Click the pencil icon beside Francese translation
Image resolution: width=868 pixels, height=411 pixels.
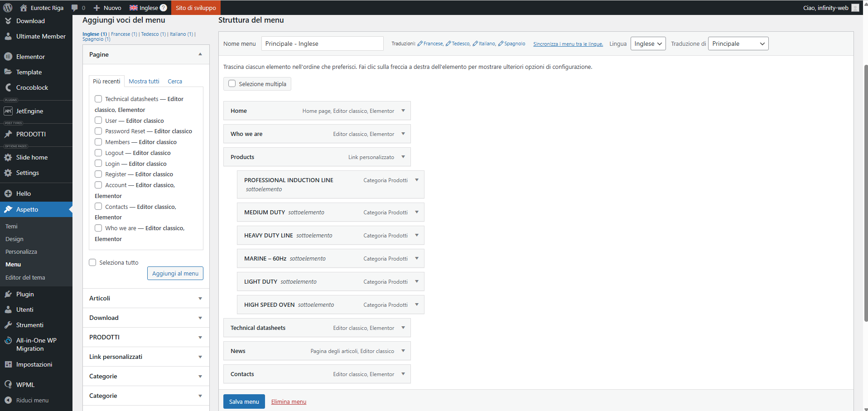click(x=420, y=44)
